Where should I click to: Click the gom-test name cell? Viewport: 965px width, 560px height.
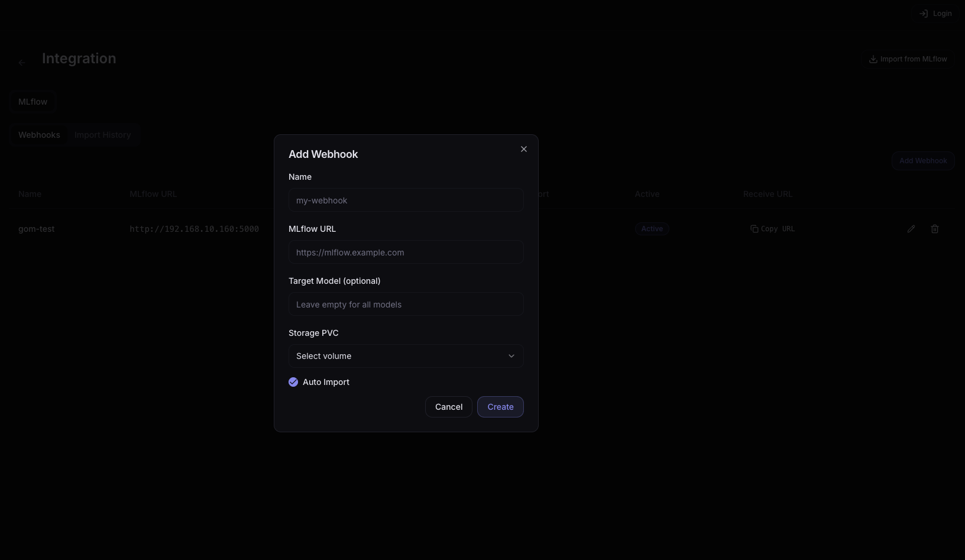click(x=36, y=229)
